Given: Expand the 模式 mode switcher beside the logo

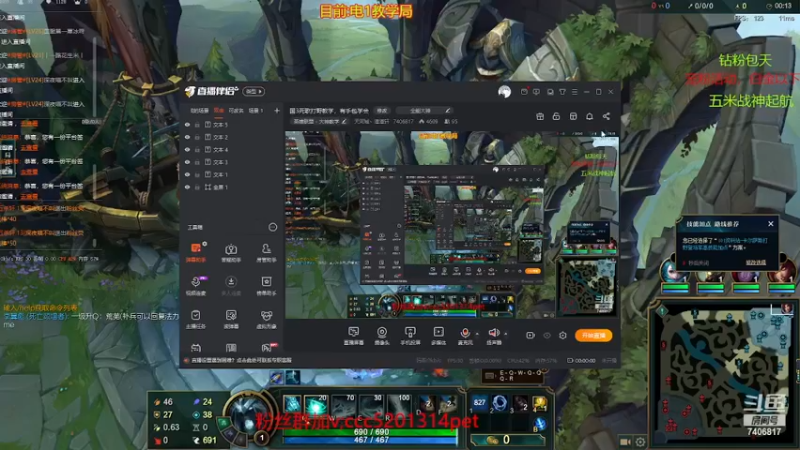Looking at the screenshot, I should tap(254, 91).
